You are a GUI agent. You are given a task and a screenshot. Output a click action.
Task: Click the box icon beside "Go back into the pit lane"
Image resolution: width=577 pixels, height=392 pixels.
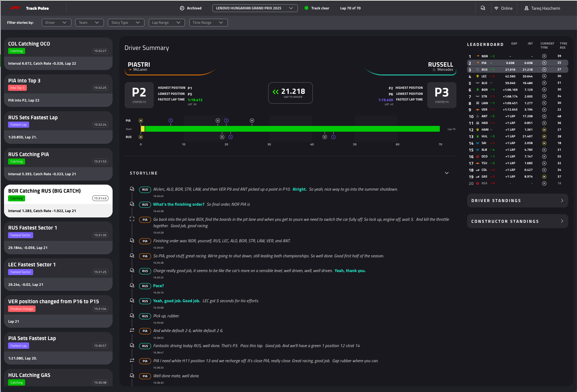(132, 219)
